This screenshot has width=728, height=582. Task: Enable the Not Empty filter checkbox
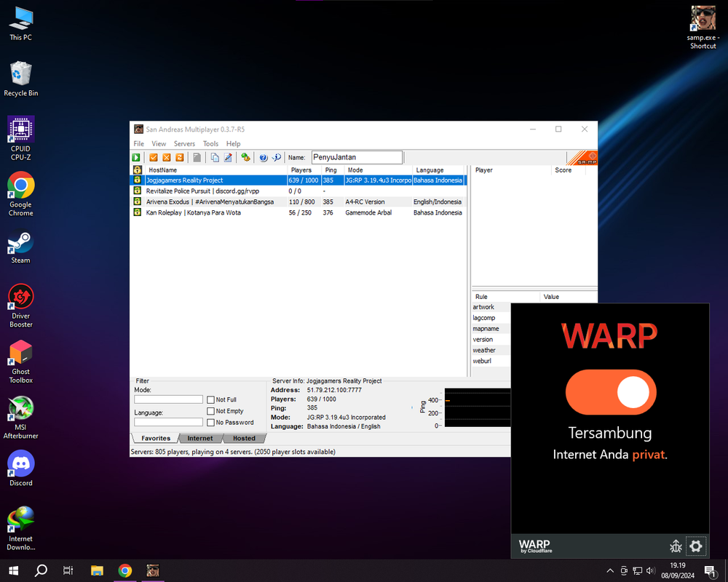(211, 411)
